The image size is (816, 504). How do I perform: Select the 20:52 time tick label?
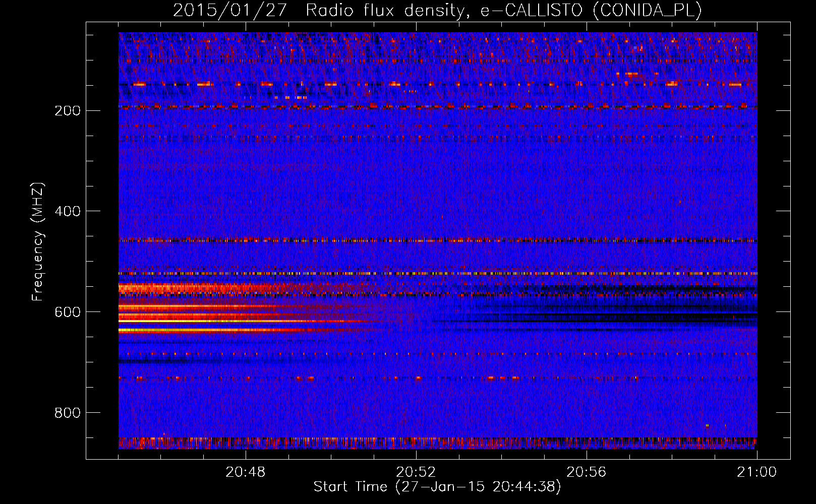coord(416,472)
